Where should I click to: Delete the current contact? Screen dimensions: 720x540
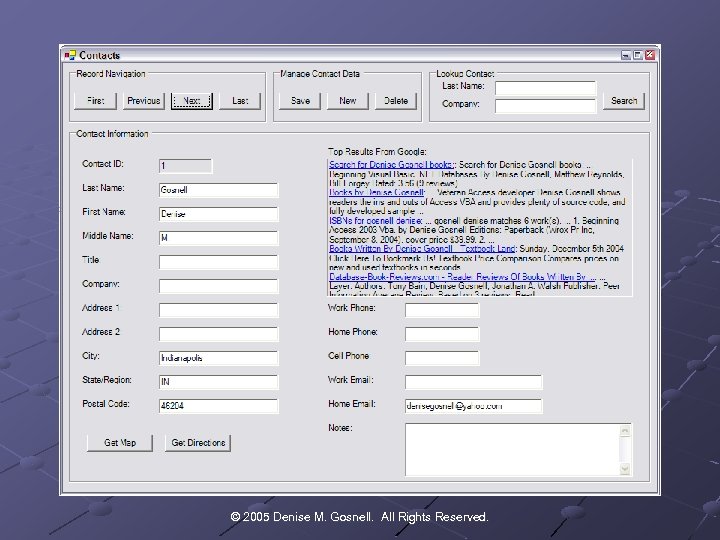(x=396, y=101)
